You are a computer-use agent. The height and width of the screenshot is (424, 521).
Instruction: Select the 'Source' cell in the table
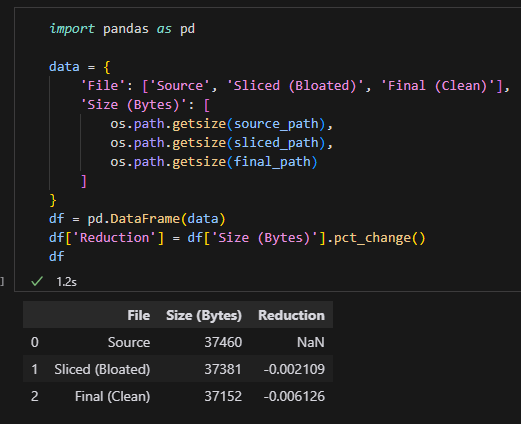click(x=129, y=342)
